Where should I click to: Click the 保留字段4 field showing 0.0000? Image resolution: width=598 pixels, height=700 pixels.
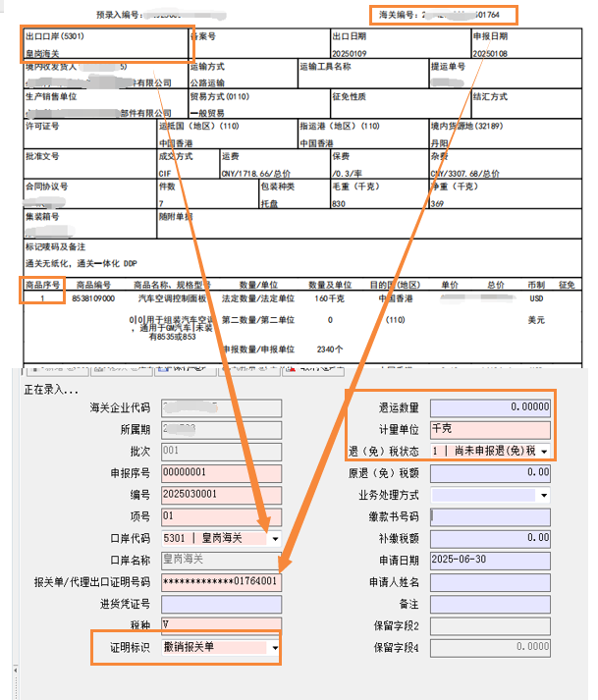pyautogui.click(x=490, y=648)
